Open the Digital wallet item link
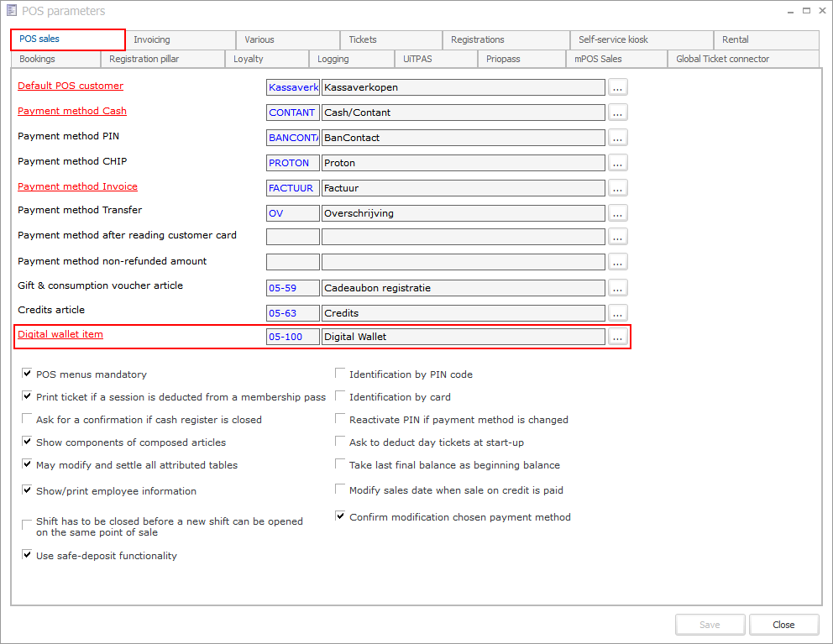The height and width of the screenshot is (644, 833). point(60,334)
